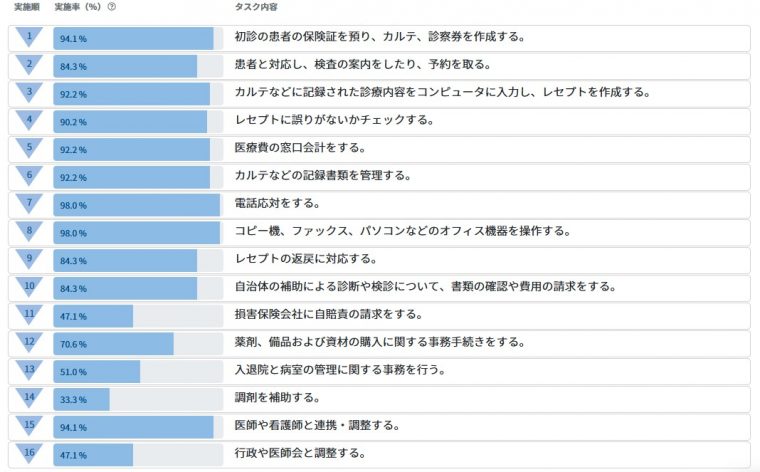The image size is (760, 472).
Task: Click the help icon beside 実施率（%）
Action: 111,7
